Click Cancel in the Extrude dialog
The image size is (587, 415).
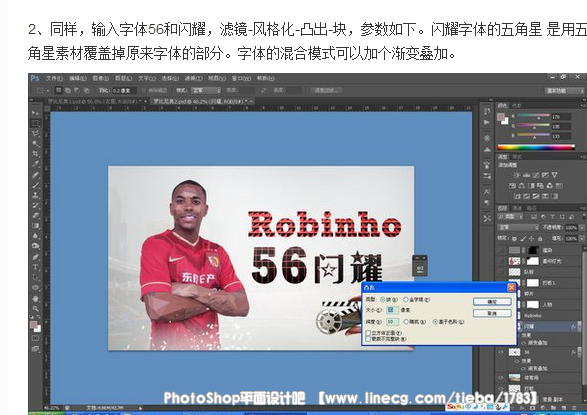point(492,313)
